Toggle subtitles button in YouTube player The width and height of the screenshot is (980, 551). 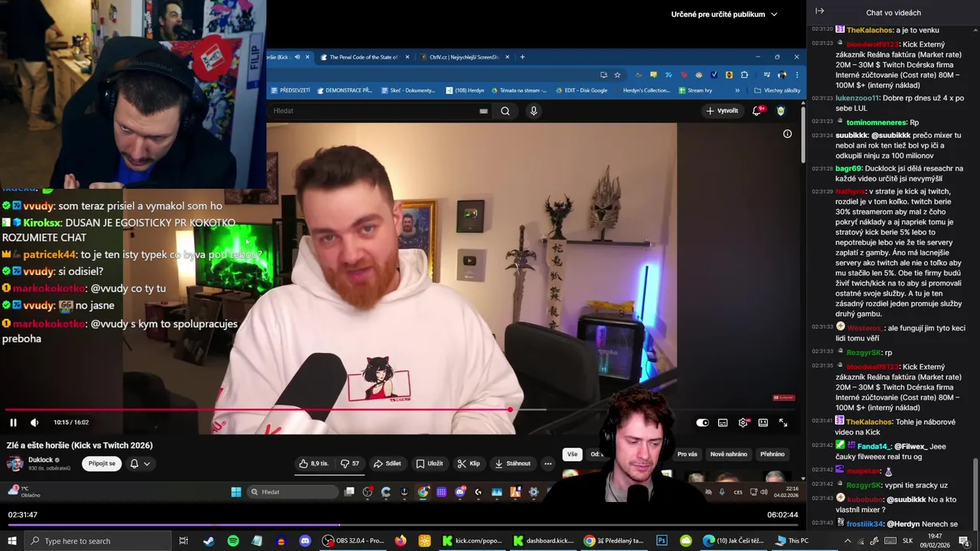pyautogui.click(x=723, y=422)
